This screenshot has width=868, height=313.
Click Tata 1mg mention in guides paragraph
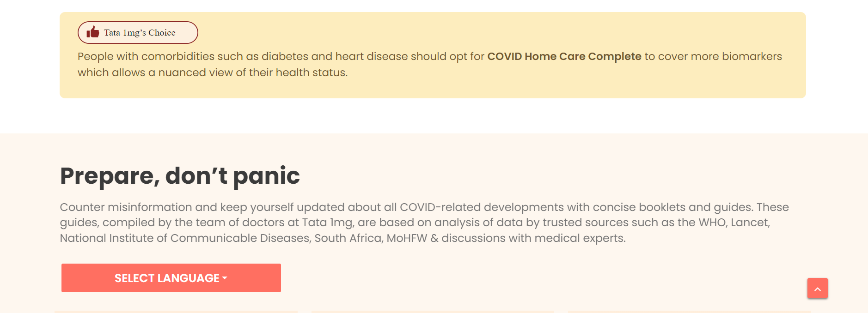(x=328, y=223)
